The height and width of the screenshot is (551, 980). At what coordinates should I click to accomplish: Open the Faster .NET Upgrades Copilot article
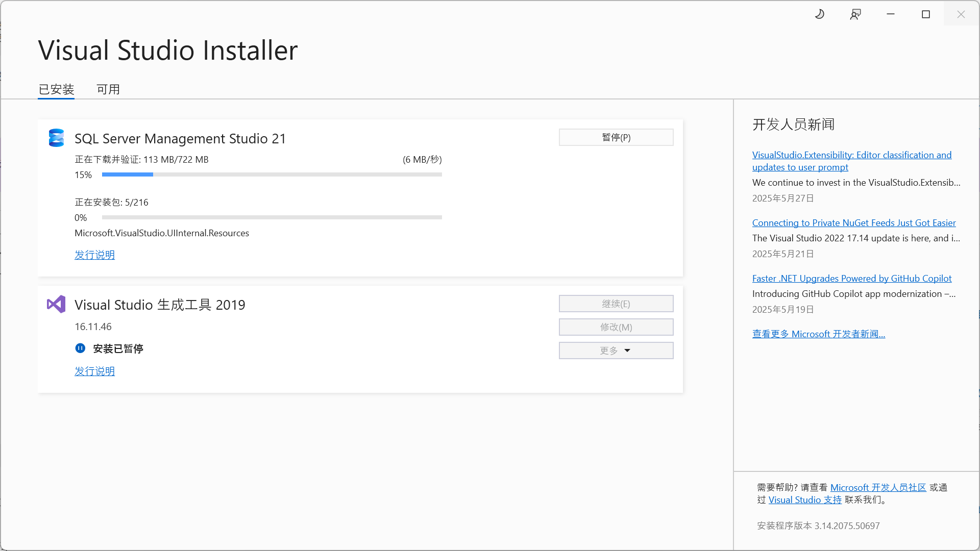pos(852,278)
